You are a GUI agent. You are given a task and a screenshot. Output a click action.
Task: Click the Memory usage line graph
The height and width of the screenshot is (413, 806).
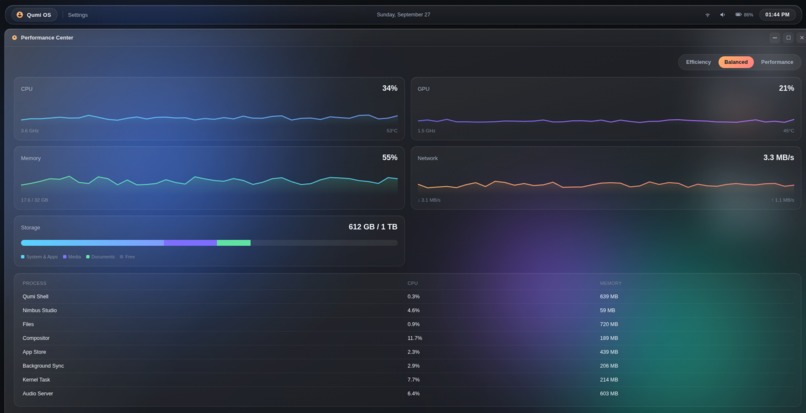click(x=209, y=183)
